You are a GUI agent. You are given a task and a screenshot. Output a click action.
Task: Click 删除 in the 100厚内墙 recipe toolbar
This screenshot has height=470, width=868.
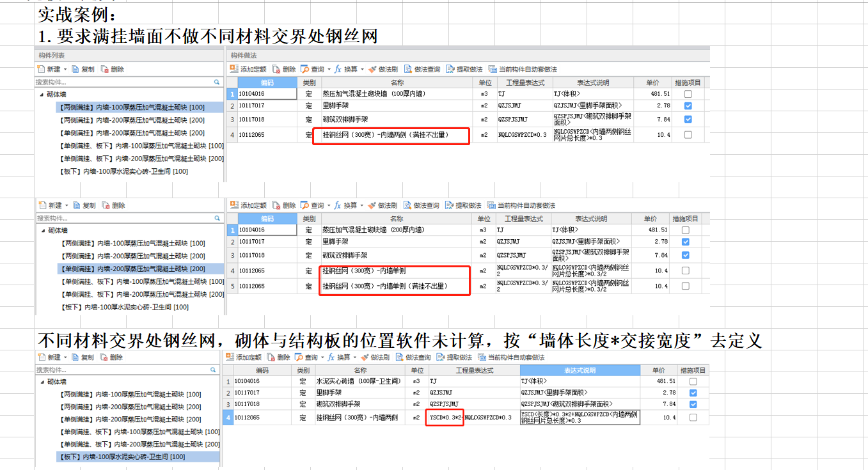283,69
